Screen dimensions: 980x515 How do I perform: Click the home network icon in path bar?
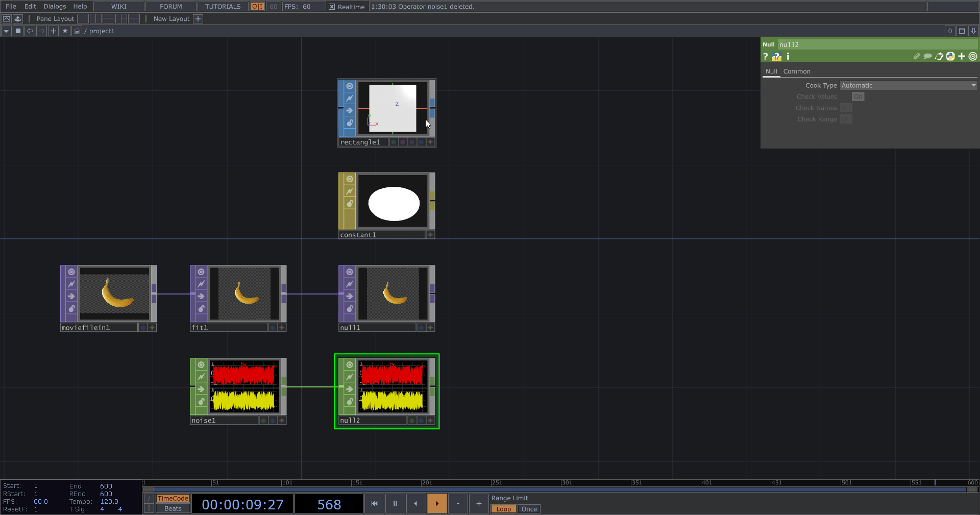pos(77,31)
